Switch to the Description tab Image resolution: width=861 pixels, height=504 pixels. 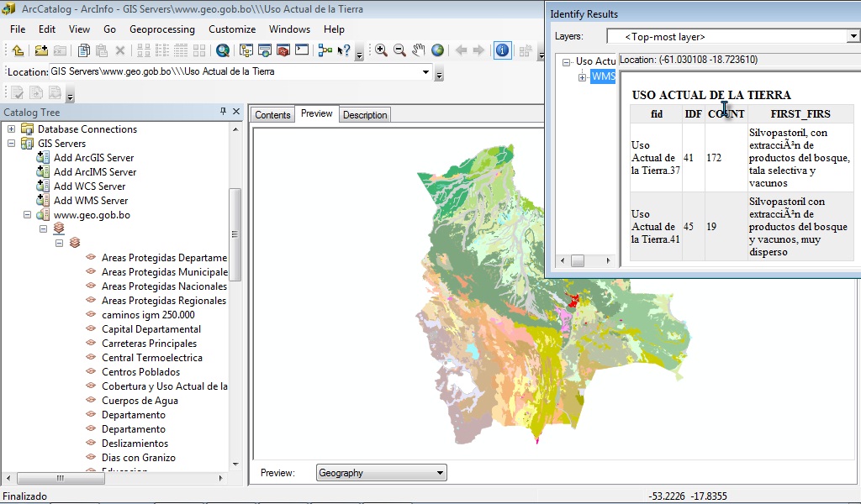365,114
